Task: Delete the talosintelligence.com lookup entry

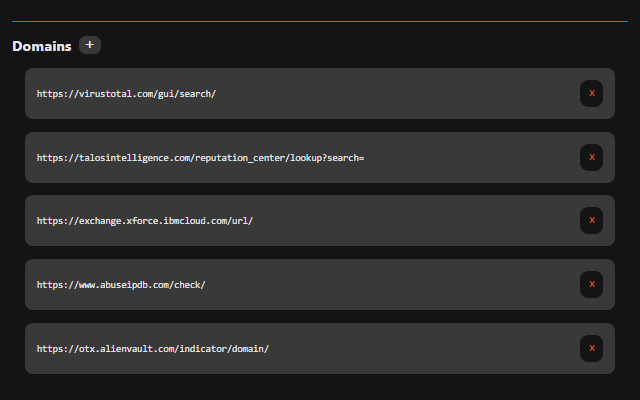Action: [x=591, y=157]
